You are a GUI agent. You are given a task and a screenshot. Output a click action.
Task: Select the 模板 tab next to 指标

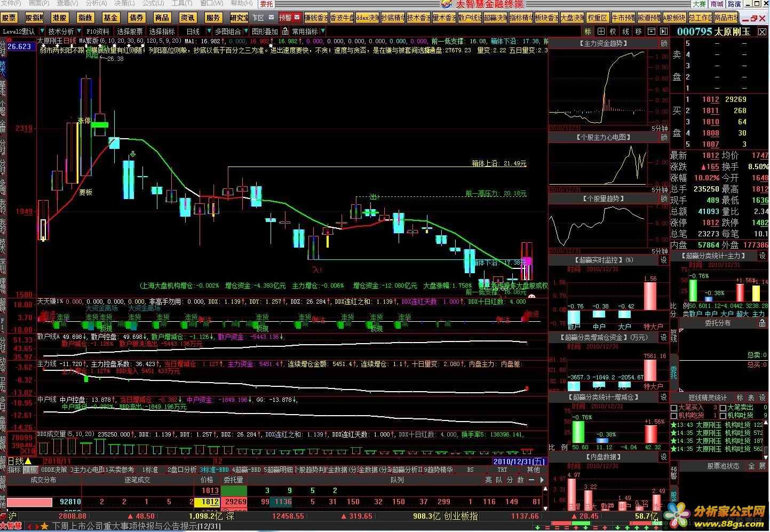point(30,470)
